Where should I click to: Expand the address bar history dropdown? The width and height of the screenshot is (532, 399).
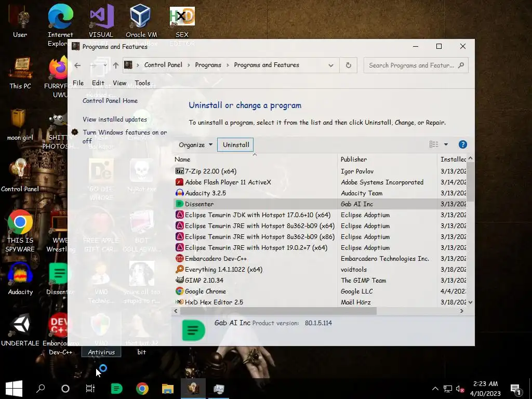tap(331, 65)
